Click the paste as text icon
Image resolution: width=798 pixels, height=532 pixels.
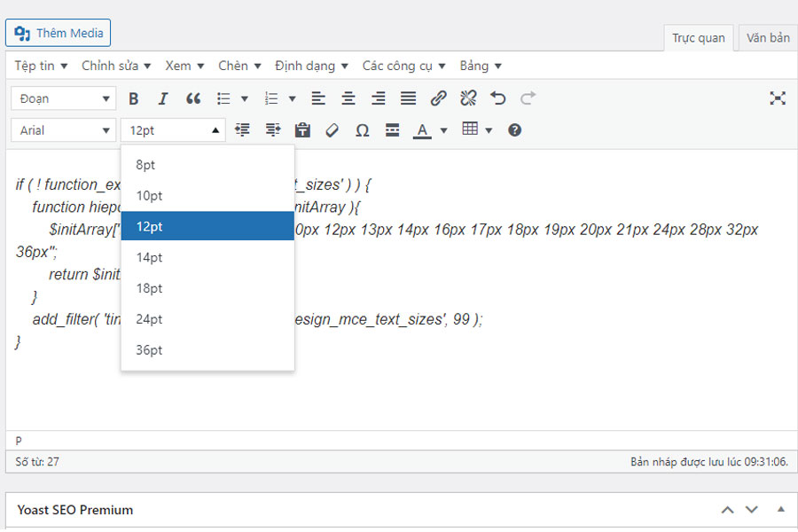pyautogui.click(x=302, y=130)
